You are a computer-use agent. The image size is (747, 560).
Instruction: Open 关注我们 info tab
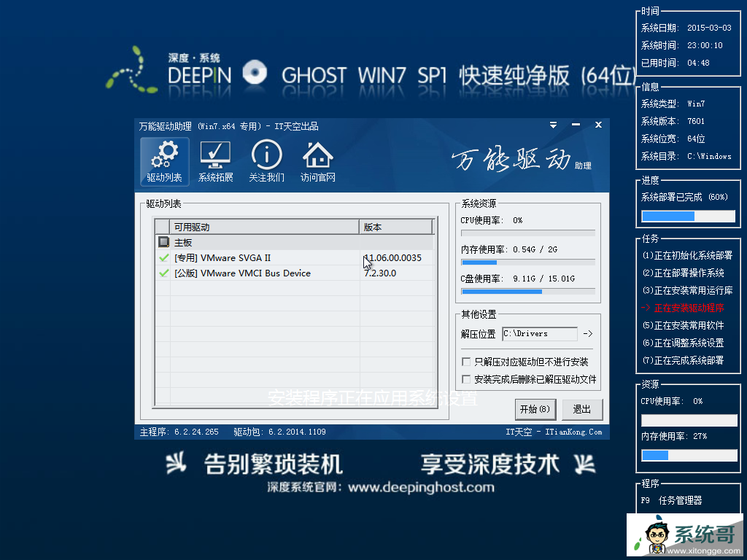(266, 161)
